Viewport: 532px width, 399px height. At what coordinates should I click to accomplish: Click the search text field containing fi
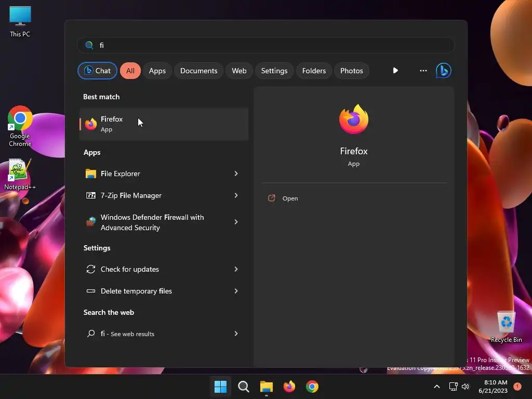point(265,45)
